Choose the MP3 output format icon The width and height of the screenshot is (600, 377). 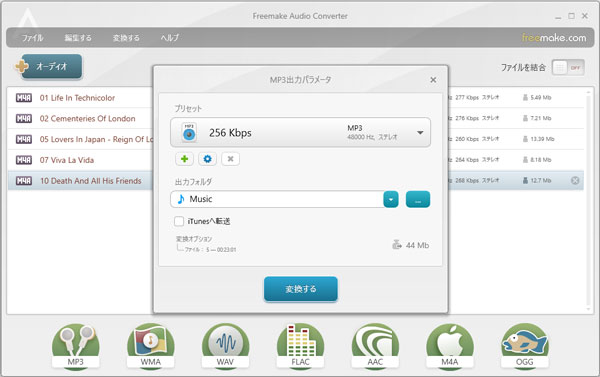(75, 346)
